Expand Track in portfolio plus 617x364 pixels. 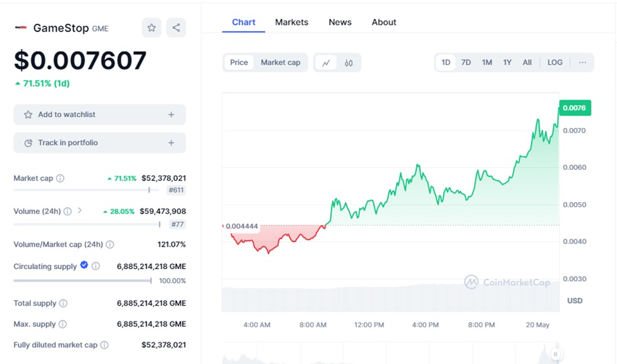(171, 143)
